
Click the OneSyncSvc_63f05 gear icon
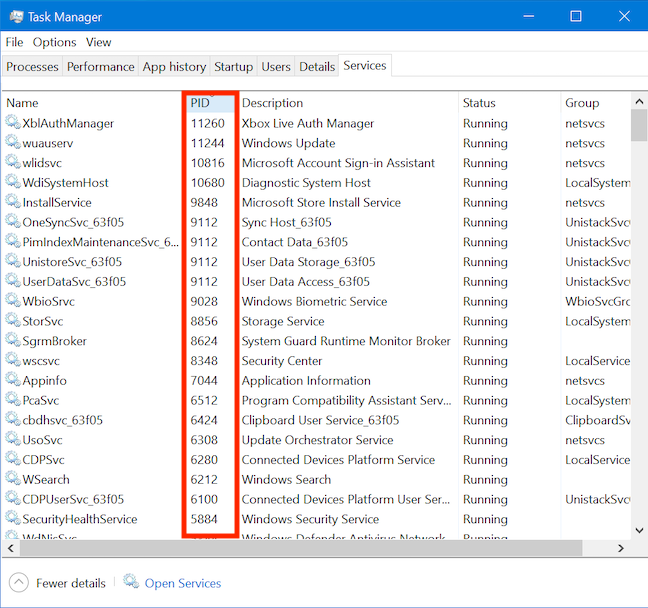tap(13, 221)
